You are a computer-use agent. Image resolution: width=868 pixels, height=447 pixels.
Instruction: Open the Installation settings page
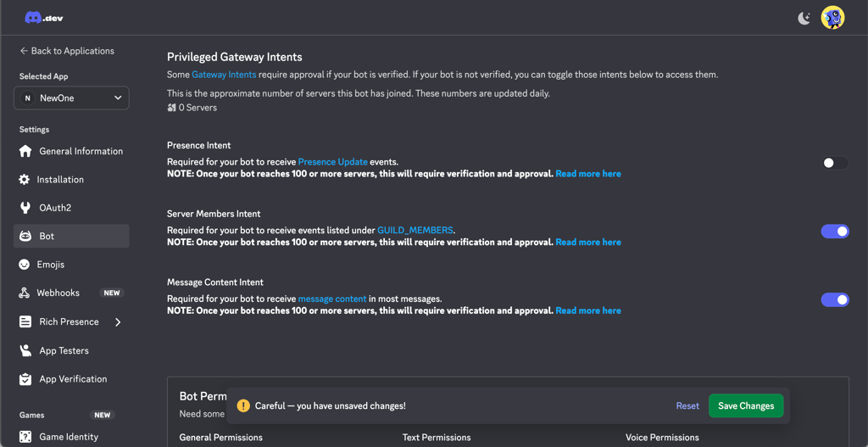click(71, 180)
